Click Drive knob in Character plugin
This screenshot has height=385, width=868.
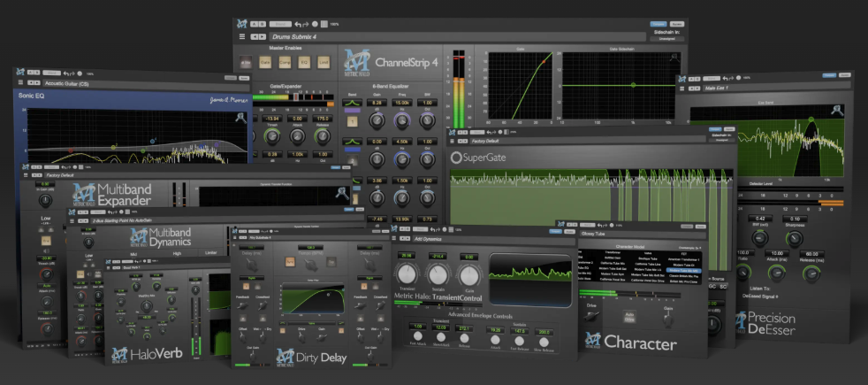pos(591,316)
